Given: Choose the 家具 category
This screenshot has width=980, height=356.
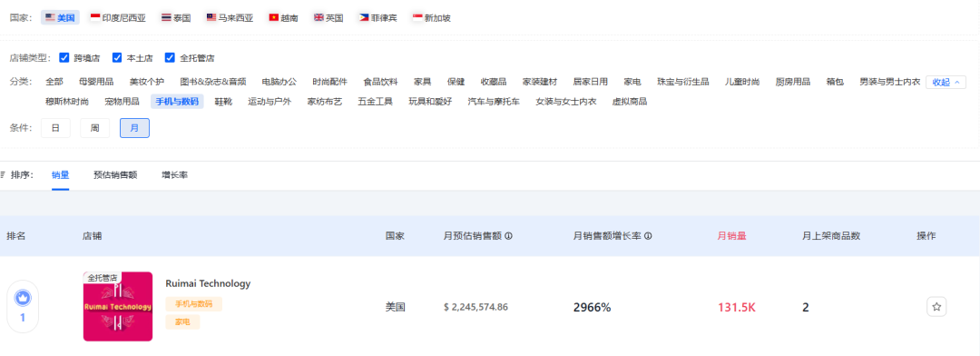Looking at the screenshot, I should (423, 82).
